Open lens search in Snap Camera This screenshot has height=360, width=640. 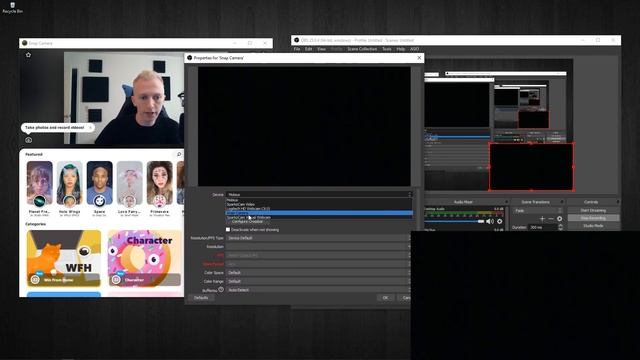179,154
